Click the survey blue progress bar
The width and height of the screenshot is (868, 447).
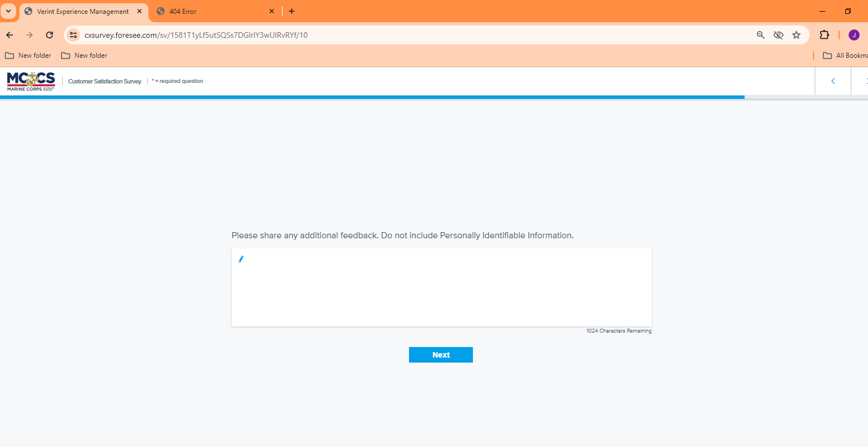click(372, 97)
